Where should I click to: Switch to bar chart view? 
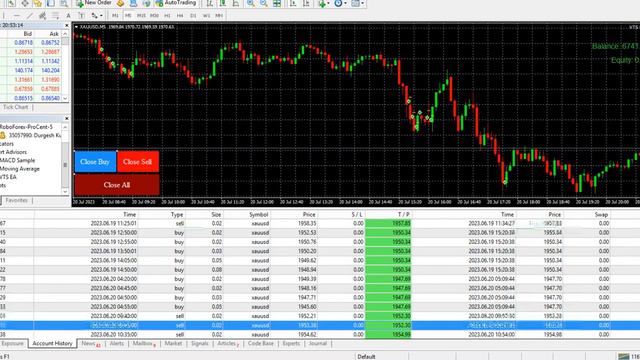[209, 3]
